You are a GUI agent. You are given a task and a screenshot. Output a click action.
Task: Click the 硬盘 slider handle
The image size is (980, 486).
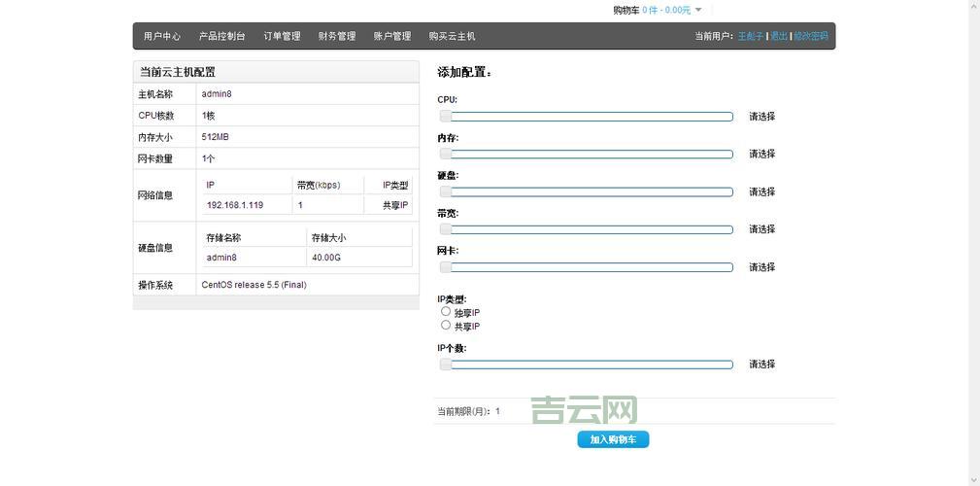click(x=445, y=191)
